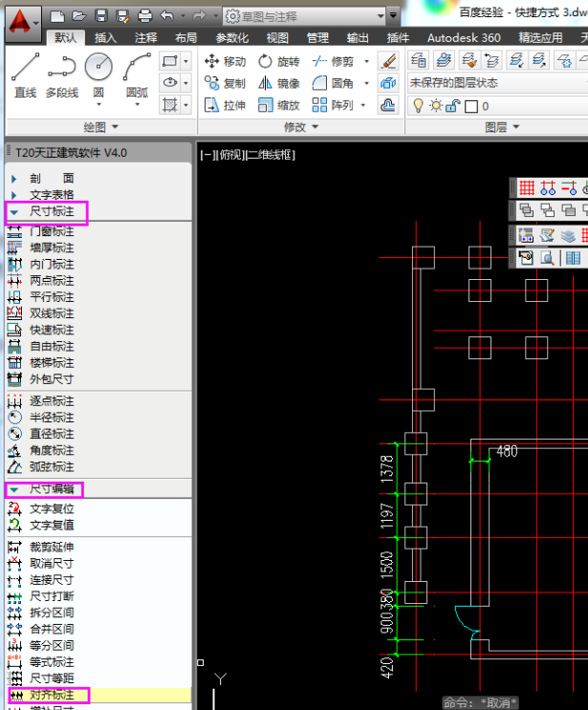The width and height of the screenshot is (588, 710).
Task: Expand the 绘图 panel
Action: [101, 127]
